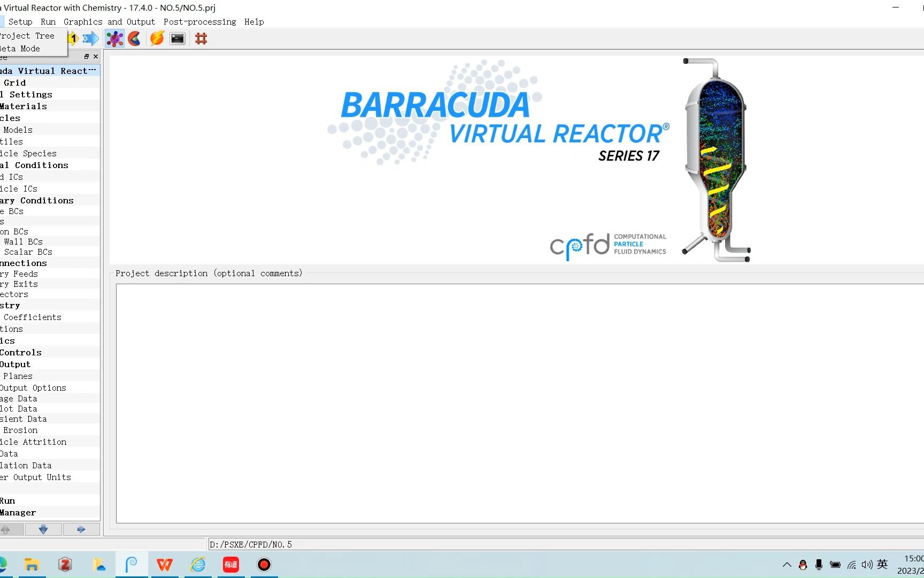Open the terminal toolbar icon
This screenshot has width=924, height=578.
[177, 38]
